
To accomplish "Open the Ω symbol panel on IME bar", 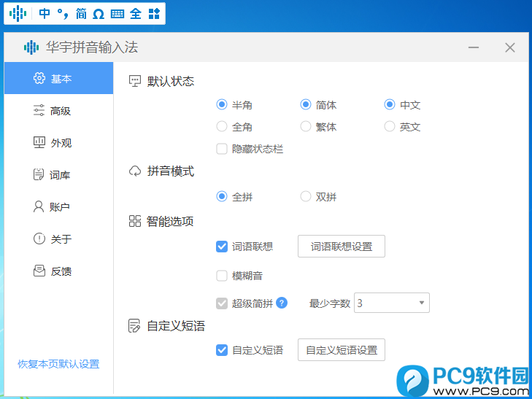I will (99, 14).
